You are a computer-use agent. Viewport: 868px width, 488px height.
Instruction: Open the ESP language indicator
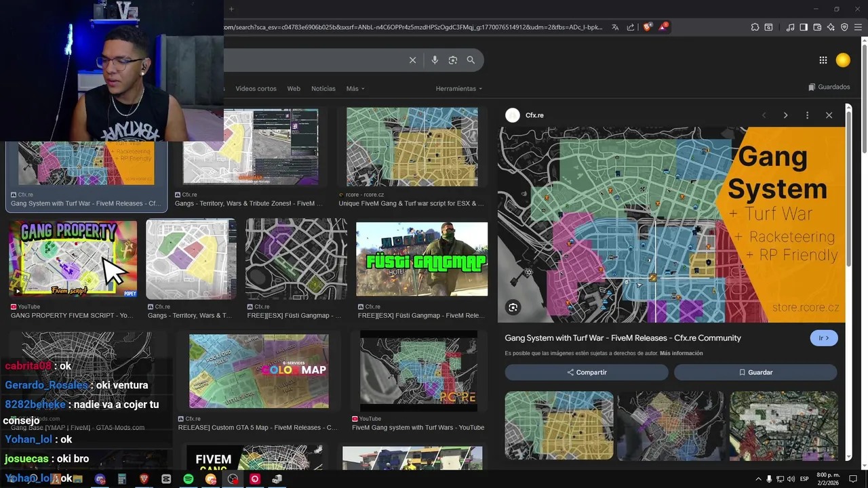(805, 479)
